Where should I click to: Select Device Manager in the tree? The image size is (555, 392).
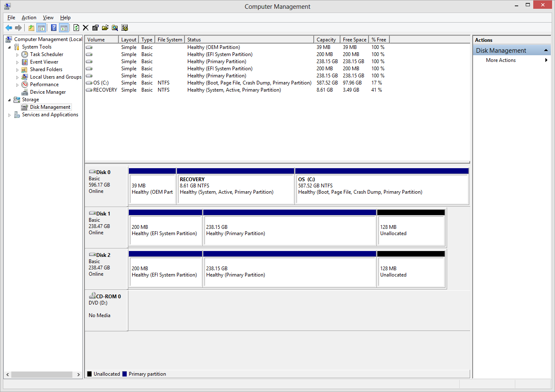pyautogui.click(x=48, y=92)
